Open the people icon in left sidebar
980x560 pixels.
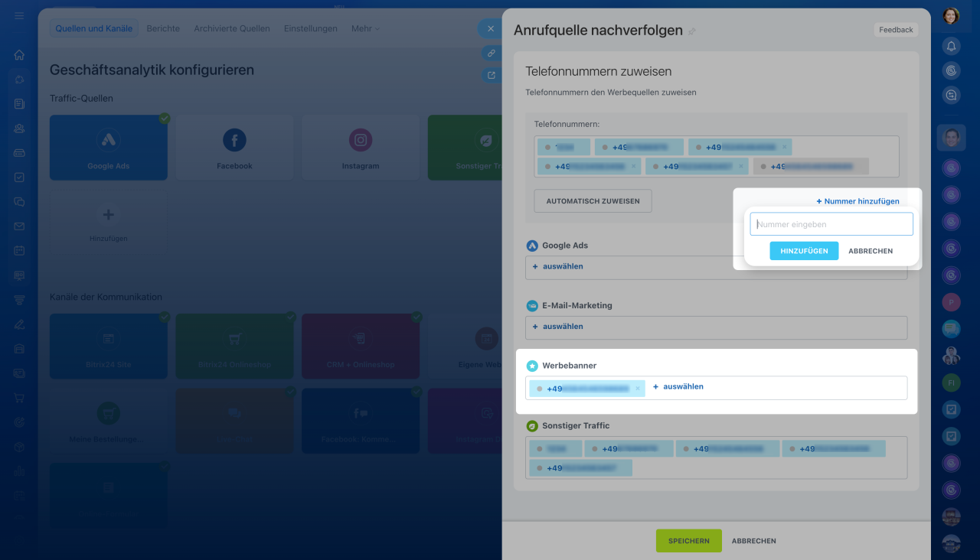click(19, 129)
